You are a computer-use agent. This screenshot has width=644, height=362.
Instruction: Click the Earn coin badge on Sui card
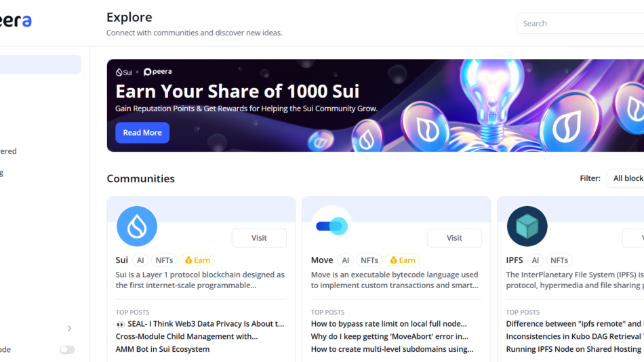click(x=197, y=260)
